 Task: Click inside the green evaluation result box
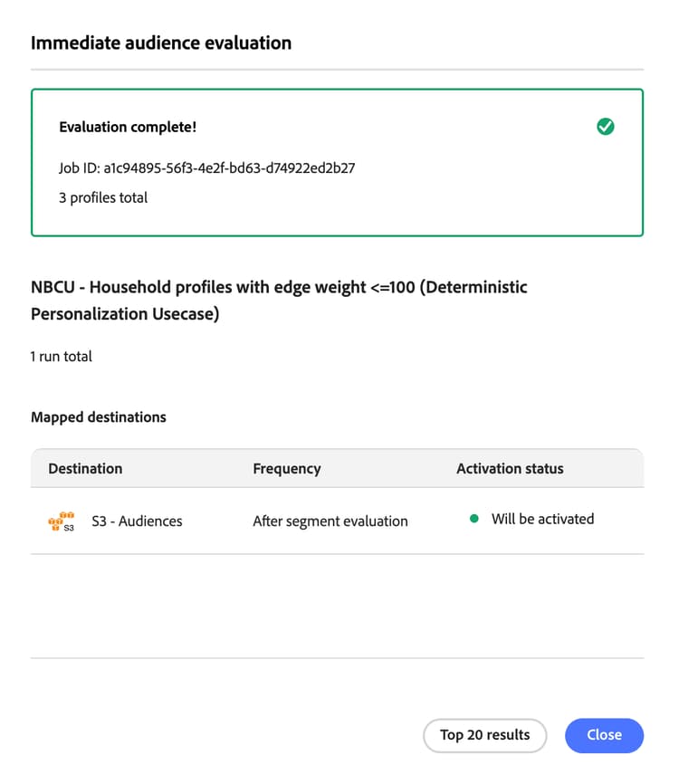tap(337, 162)
